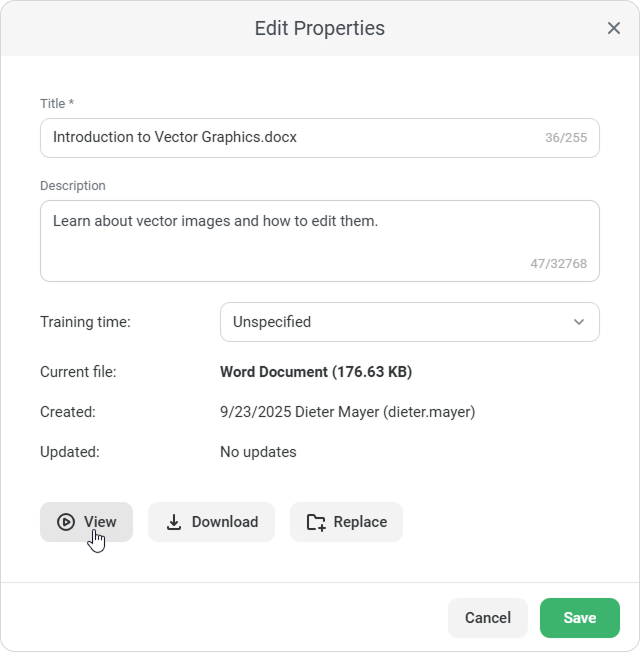Click the replace folder icon

pos(316,522)
